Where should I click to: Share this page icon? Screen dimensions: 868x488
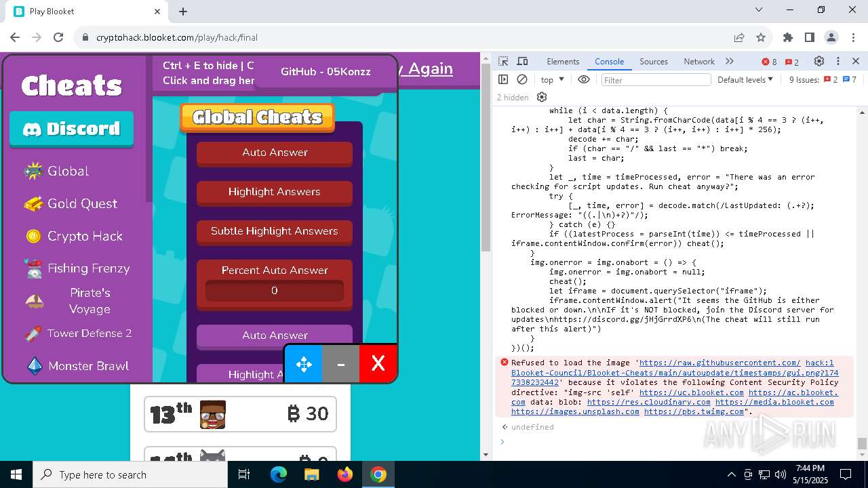(x=739, y=37)
